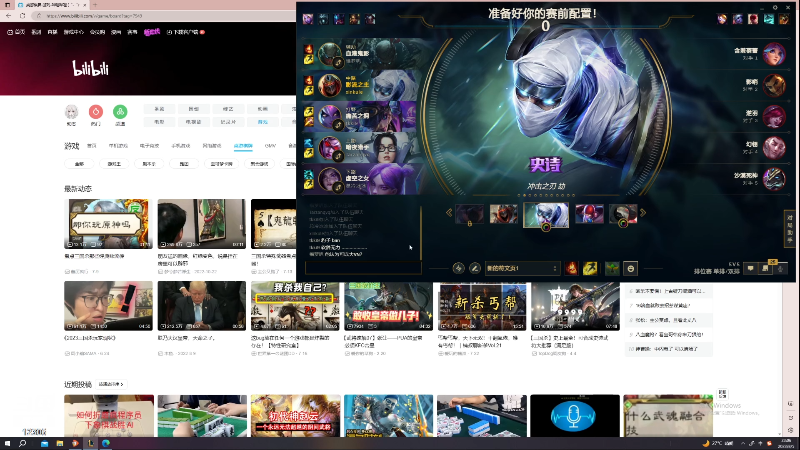Viewport: 800px width, 450px height.
Task: Open the 新杀丐帮 video thumbnail
Action: 482,306
